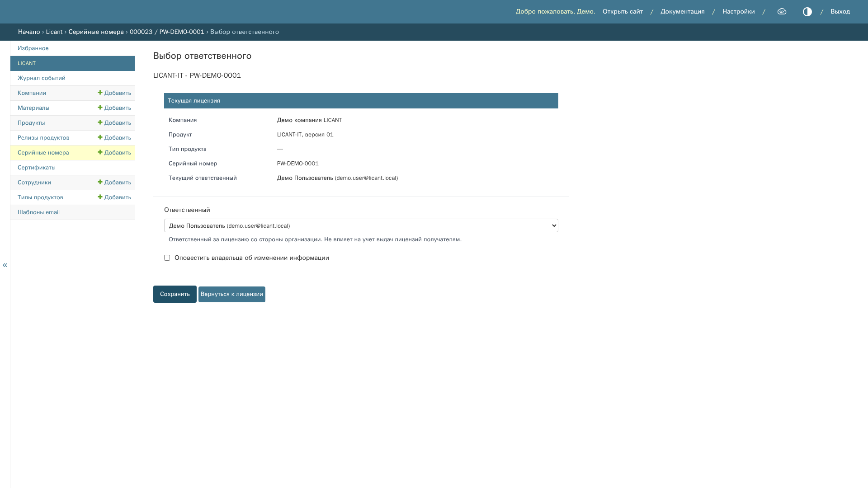
Task: Click the cloud icon in top header
Action: click(x=782, y=12)
